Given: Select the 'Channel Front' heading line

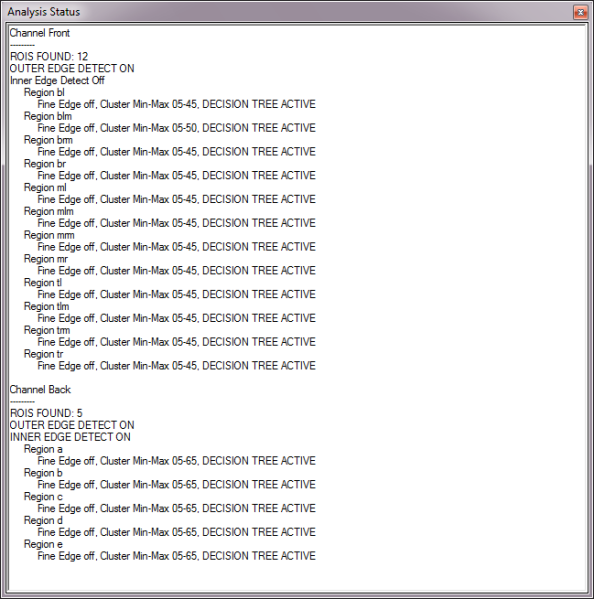Looking at the screenshot, I should coord(40,33).
